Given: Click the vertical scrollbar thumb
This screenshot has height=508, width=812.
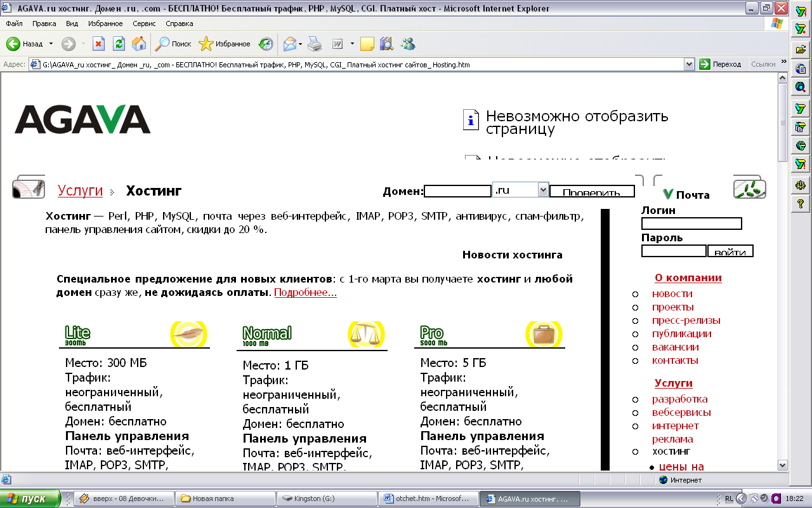Looking at the screenshot, I should pos(783,123).
